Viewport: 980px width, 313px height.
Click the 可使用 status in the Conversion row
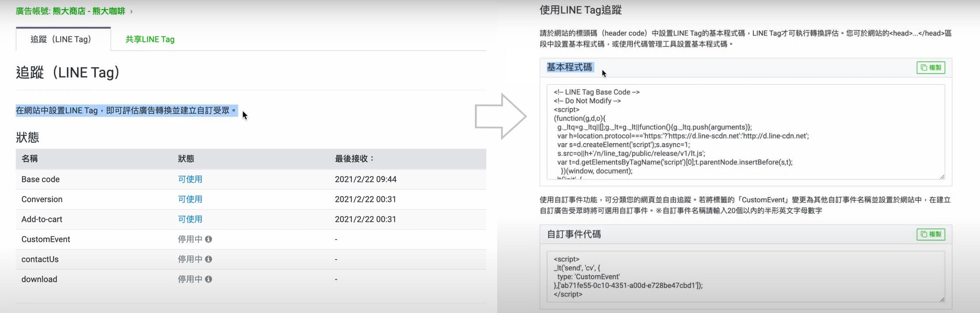(x=190, y=199)
